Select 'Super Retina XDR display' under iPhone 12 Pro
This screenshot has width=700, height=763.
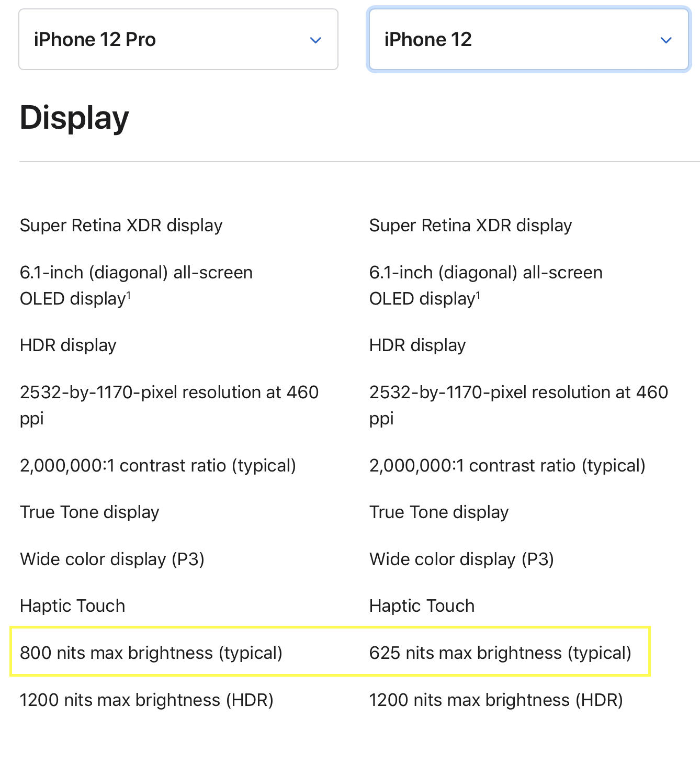point(121,226)
